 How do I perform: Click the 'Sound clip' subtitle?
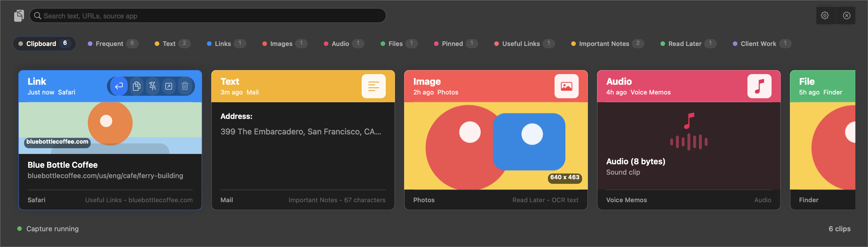(623, 172)
